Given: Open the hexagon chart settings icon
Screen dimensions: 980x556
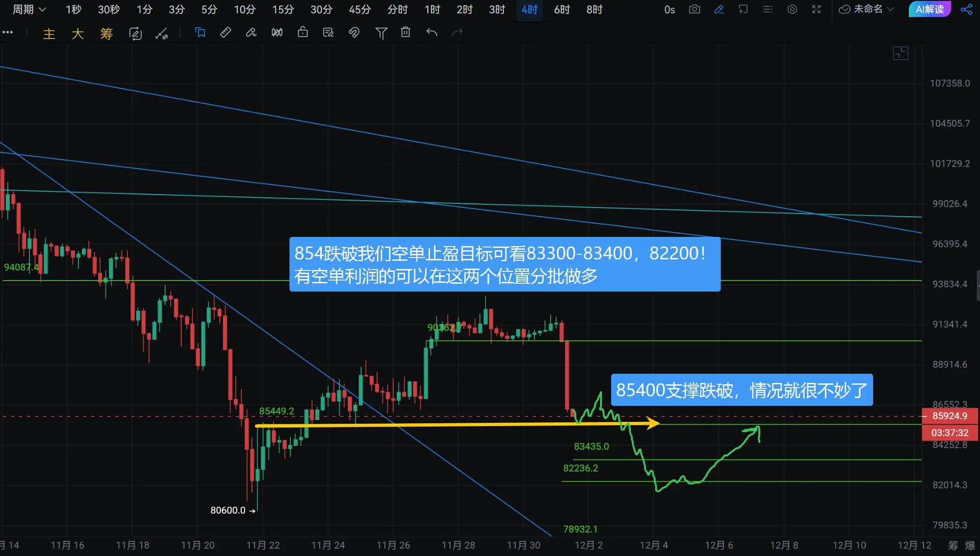Looking at the screenshot, I should pyautogui.click(x=792, y=9).
